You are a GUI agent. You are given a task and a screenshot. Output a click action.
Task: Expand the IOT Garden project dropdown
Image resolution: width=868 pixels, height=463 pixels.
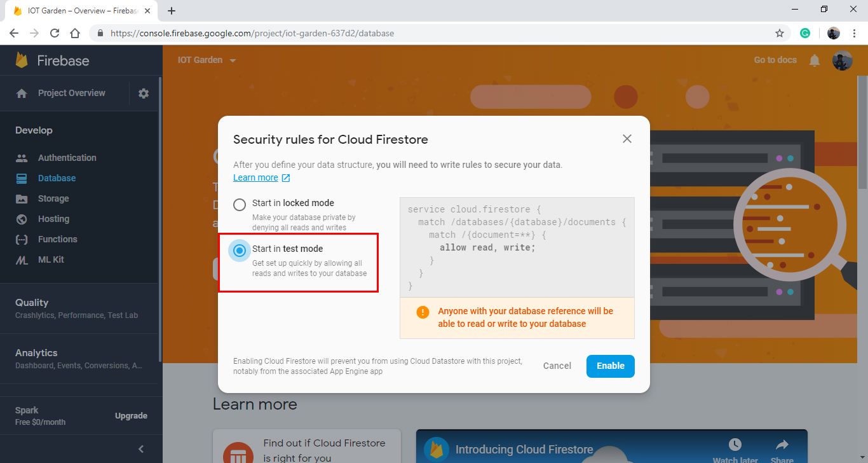click(x=233, y=60)
